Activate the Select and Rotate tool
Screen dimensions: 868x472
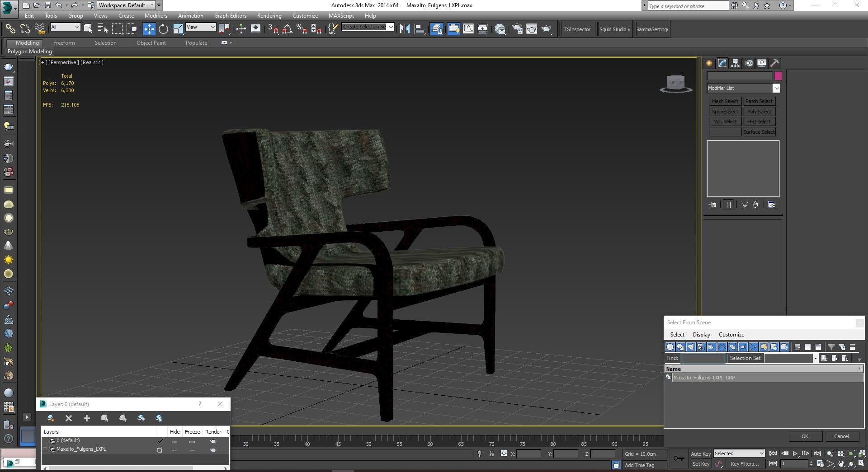(163, 29)
